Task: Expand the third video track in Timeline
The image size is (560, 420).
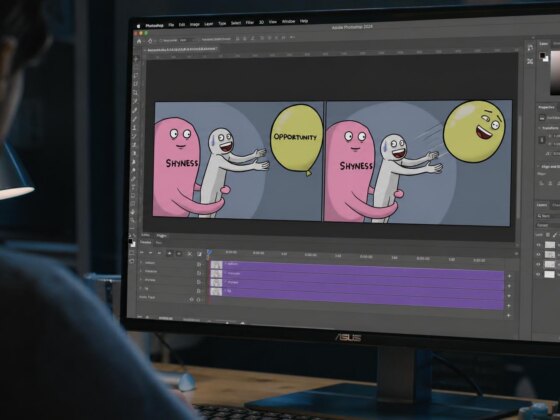Action: click(x=141, y=280)
